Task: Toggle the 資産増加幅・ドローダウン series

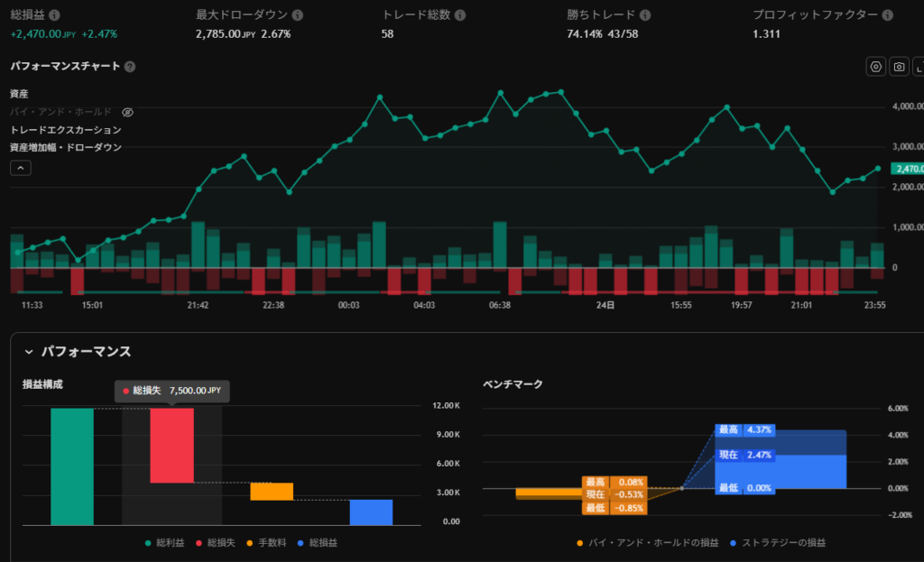Action: coord(65,147)
